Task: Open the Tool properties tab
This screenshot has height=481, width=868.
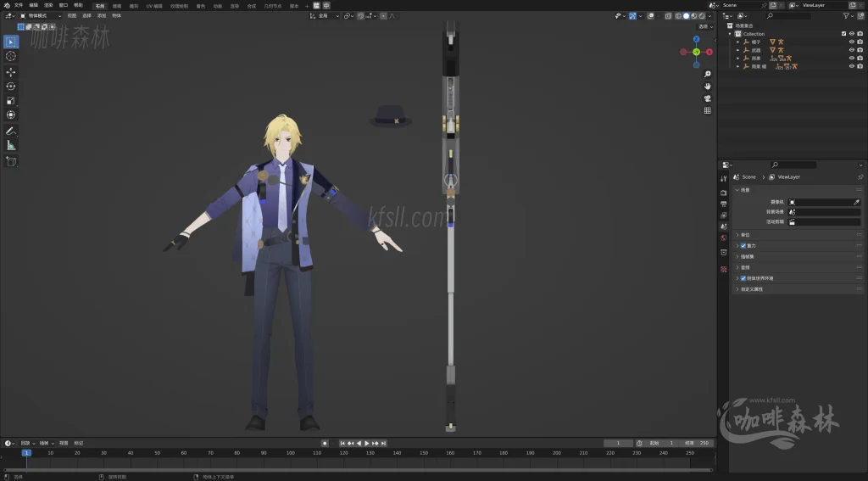Action: click(724, 178)
